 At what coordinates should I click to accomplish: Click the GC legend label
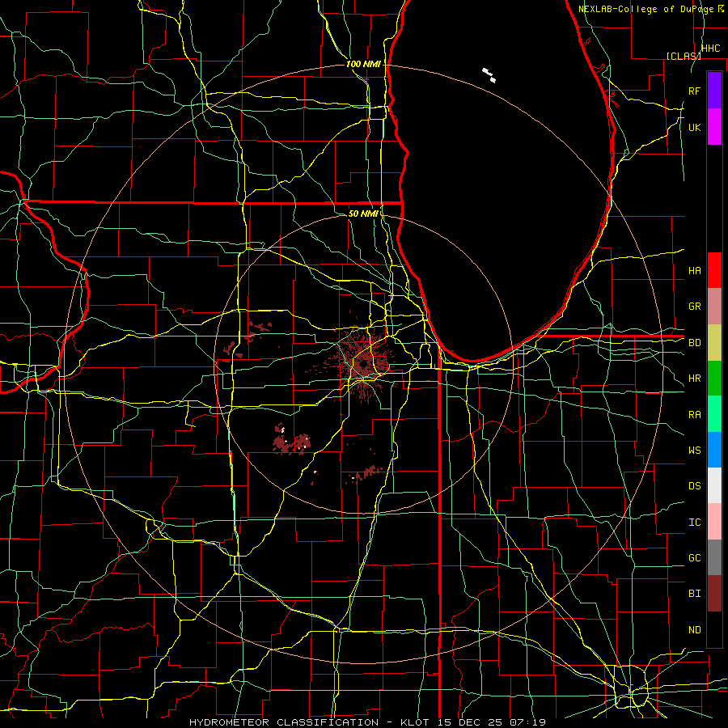click(x=694, y=558)
